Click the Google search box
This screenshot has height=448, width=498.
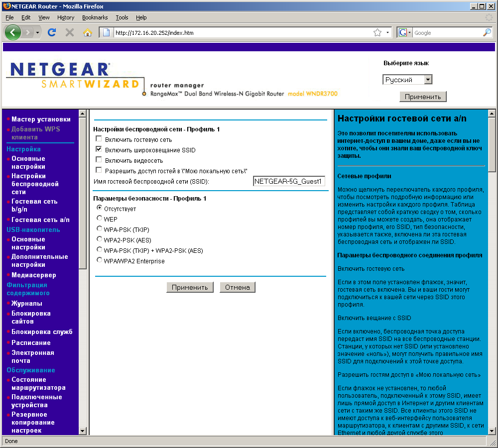[x=448, y=33]
